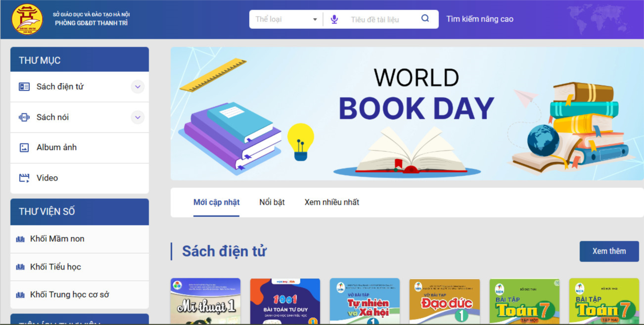
Task: Select the Xem nhiều nhất tab
Action: 331,202
